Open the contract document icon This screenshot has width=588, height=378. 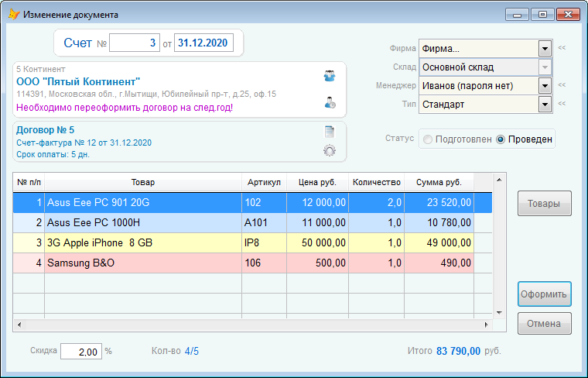click(x=330, y=132)
